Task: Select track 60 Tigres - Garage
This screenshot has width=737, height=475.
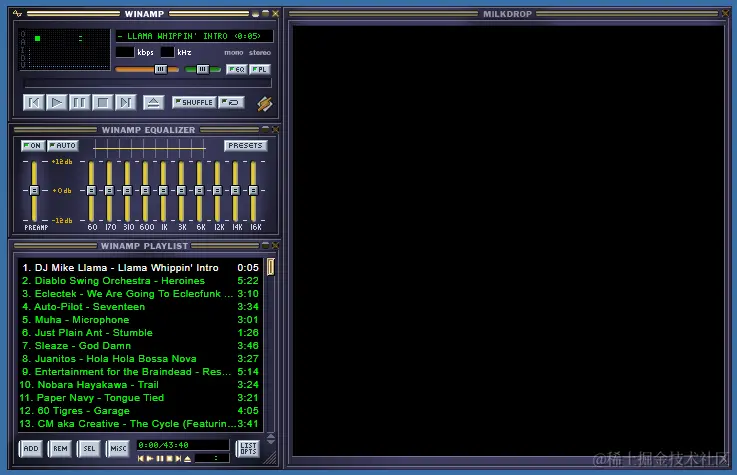Action: point(140,411)
